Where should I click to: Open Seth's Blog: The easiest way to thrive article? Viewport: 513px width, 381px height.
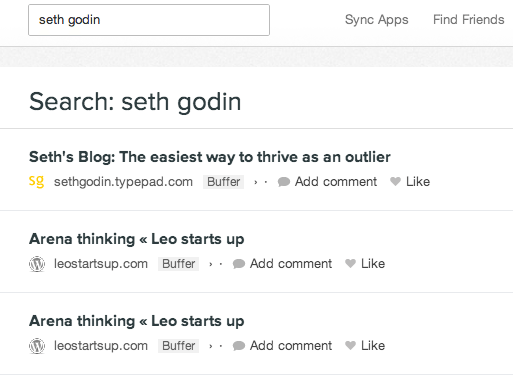(x=210, y=157)
